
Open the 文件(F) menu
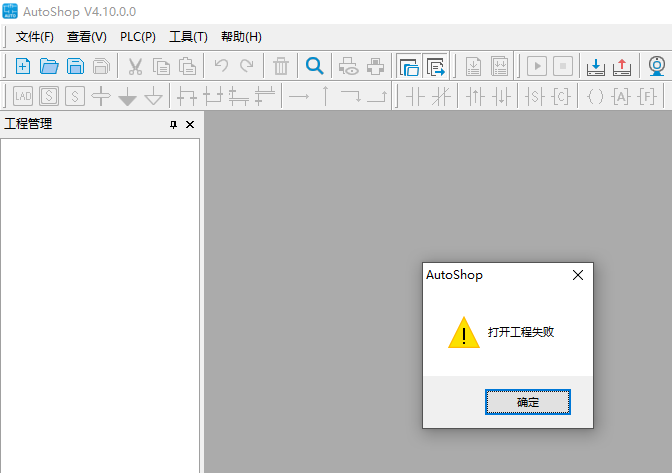[x=35, y=37]
